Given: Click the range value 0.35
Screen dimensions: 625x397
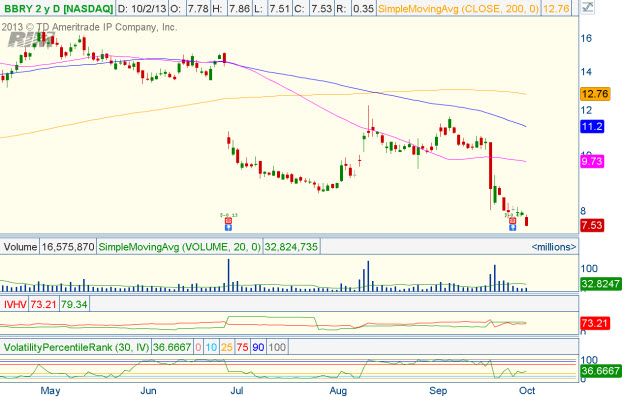Looking at the screenshot, I should click(363, 8).
